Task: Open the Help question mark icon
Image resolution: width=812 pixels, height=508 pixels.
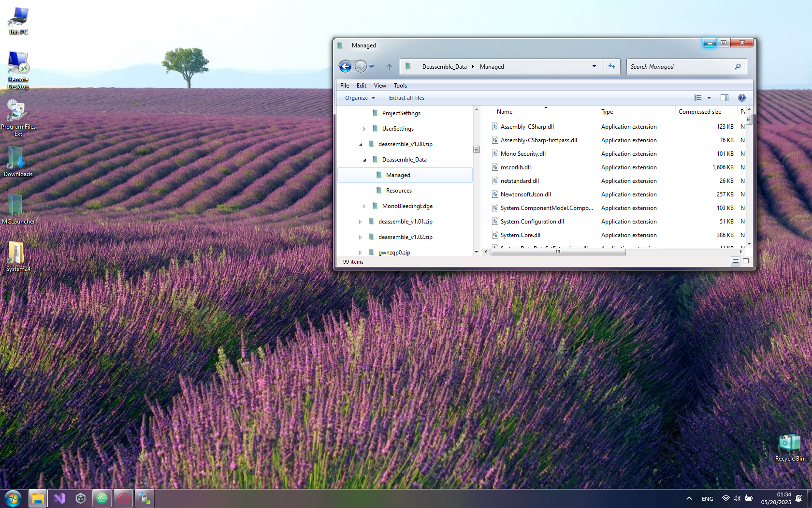Action: click(x=741, y=98)
